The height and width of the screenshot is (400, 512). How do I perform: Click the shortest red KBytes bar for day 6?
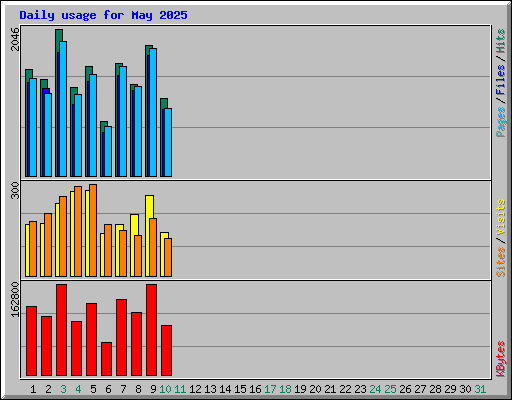tap(106, 359)
